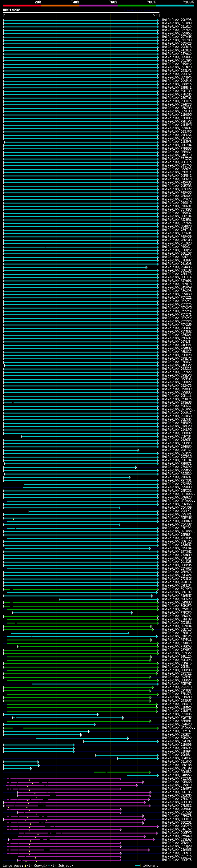The image size is (197, 868).
Task: Select hit label UniRef100_Q41607
Action: tap(177, 138)
